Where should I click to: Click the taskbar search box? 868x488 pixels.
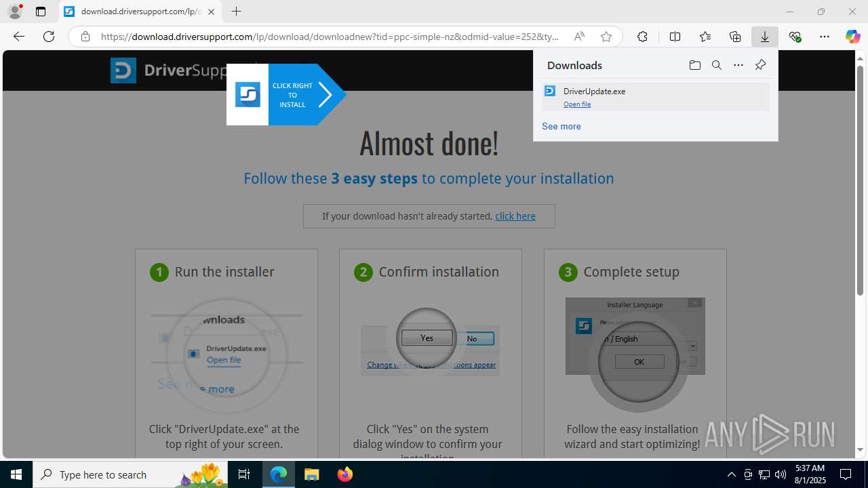click(x=131, y=474)
